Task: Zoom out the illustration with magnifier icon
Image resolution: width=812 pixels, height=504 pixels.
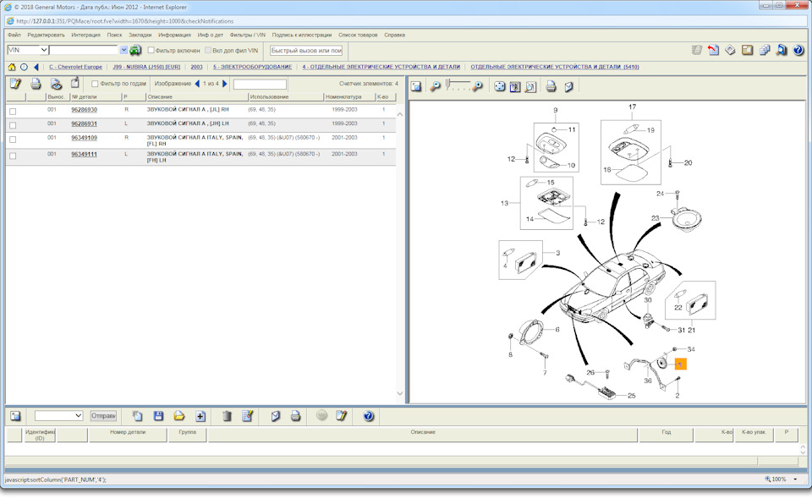Action: tap(436, 86)
